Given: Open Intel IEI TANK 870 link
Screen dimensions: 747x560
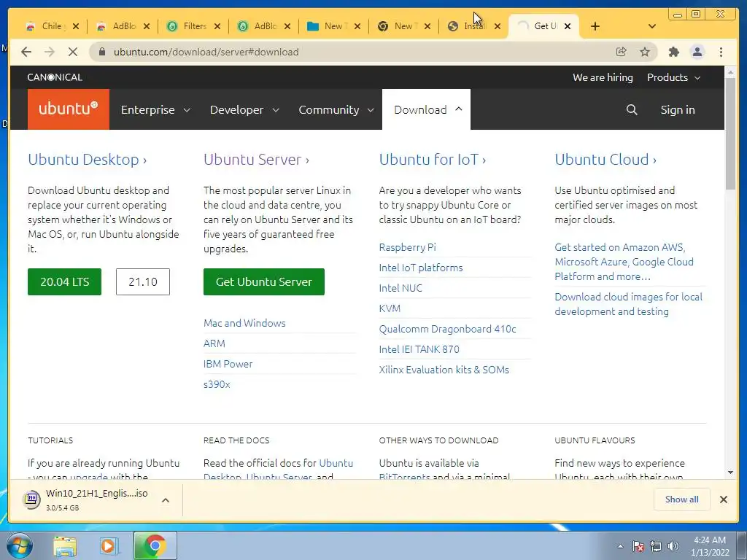Looking at the screenshot, I should point(419,350).
